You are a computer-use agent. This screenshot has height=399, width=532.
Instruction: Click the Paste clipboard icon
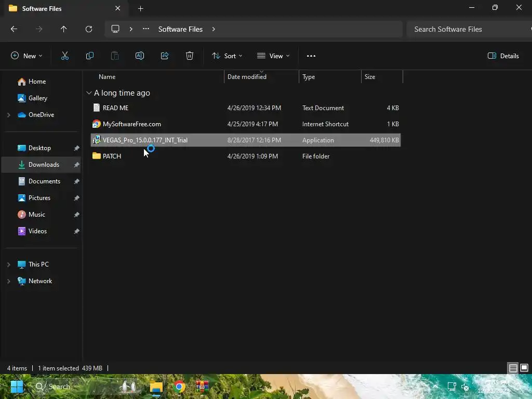tap(115, 56)
